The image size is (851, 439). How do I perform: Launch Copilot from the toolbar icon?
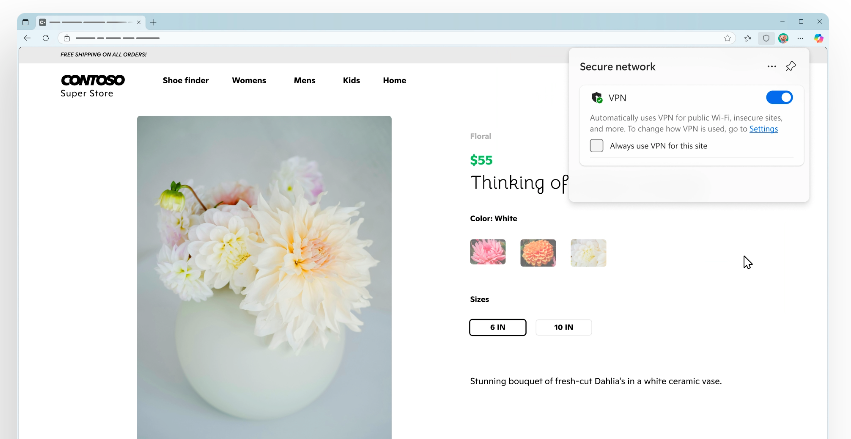click(819, 38)
